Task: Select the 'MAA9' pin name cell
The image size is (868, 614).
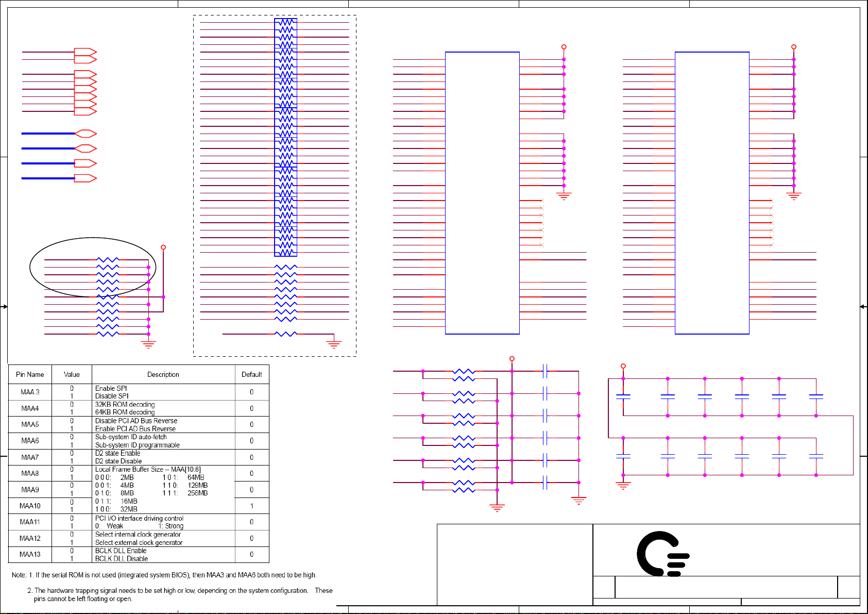Action: point(30,490)
